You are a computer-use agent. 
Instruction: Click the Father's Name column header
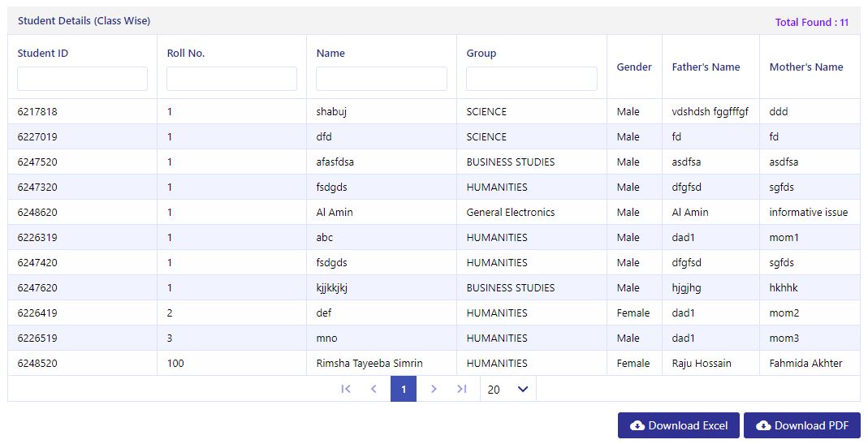(706, 67)
